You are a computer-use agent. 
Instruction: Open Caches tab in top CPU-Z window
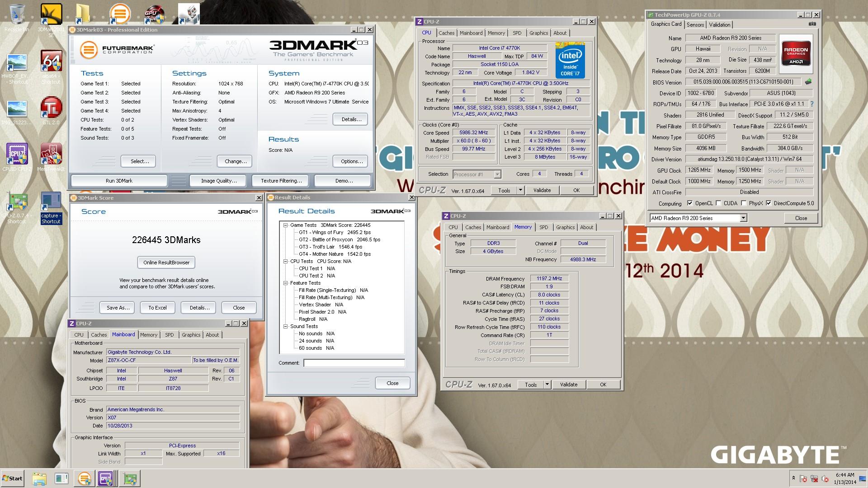pos(447,33)
